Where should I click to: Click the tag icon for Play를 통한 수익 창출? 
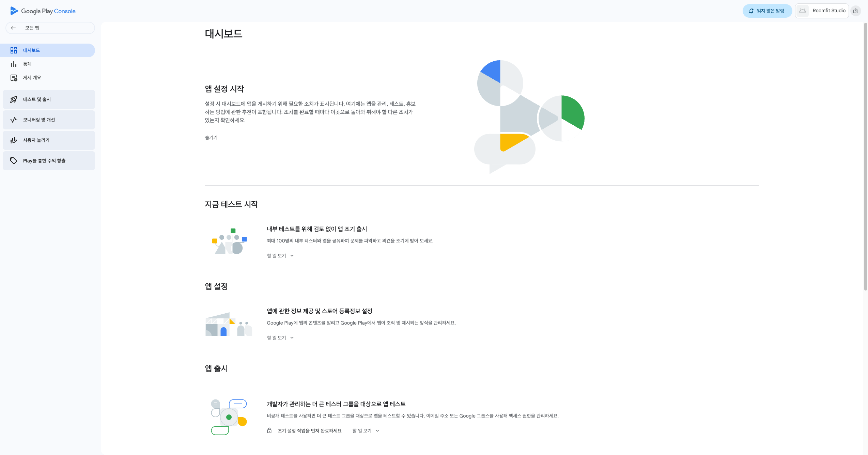pos(14,161)
